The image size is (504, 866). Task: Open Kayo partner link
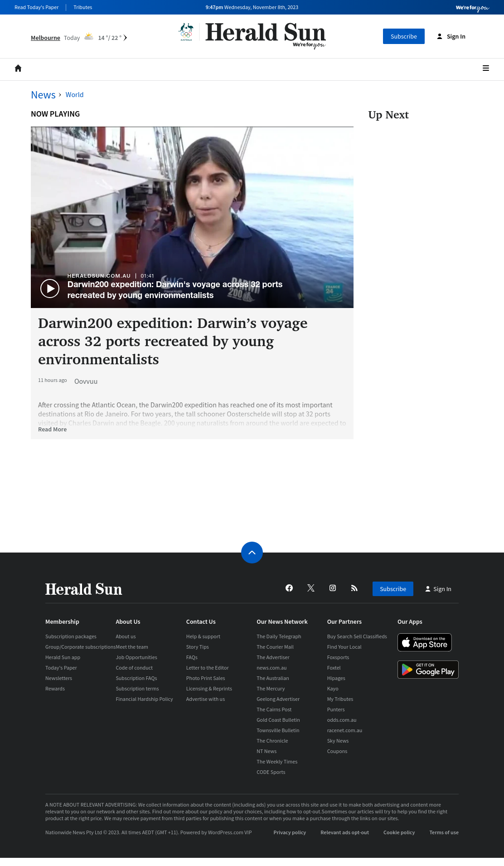pyautogui.click(x=333, y=689)
